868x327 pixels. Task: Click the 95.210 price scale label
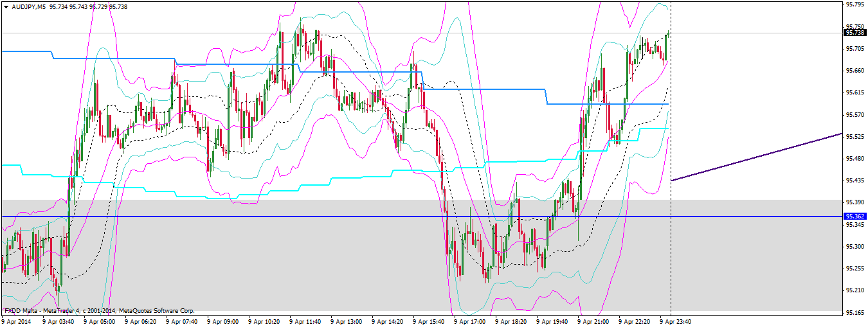pos(854,290)
